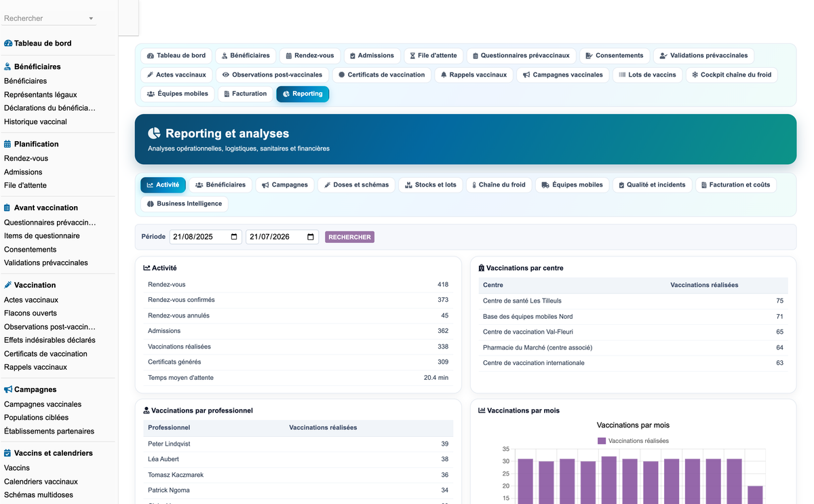Click the eye icon on Observations post-vaccinales
The height and width of the screenshot is (504, 814).
226,75
